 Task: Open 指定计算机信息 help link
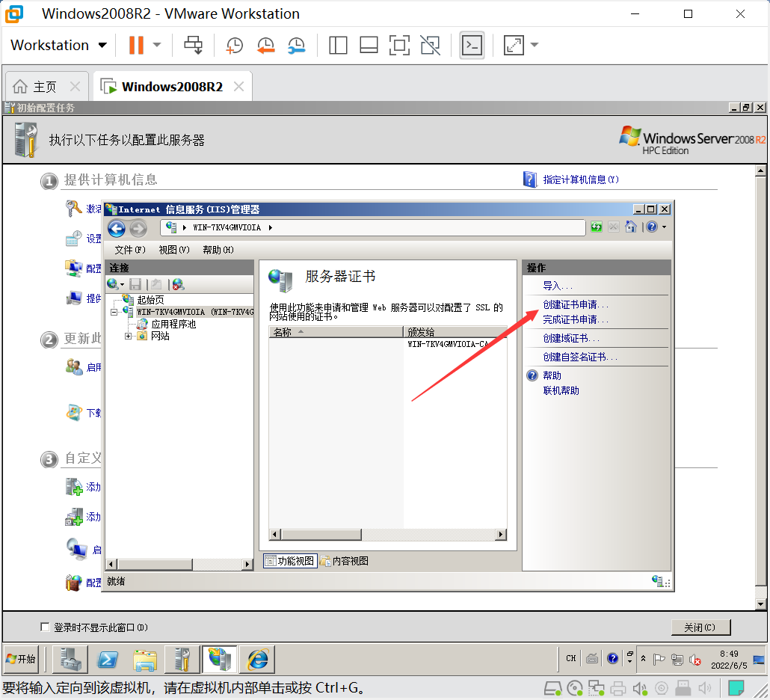(x=580, y=179)
